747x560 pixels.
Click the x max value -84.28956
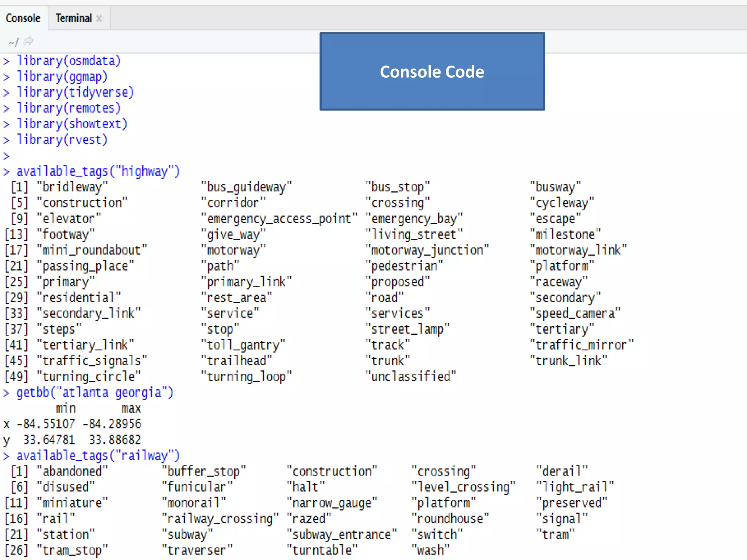112,424
